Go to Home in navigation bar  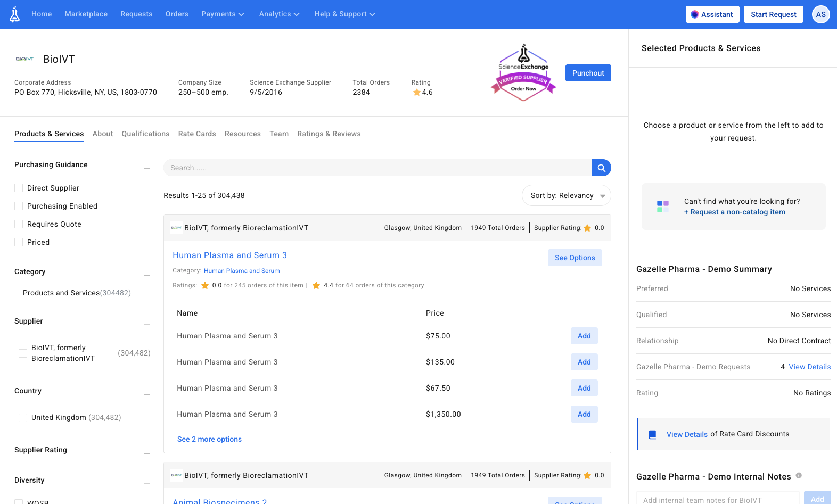coord(42,14)
